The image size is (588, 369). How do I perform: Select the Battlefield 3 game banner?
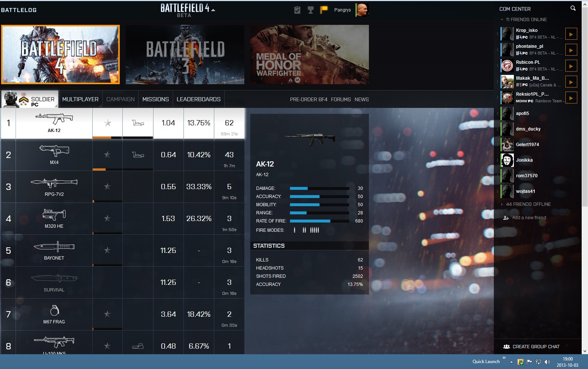pyautogui.click(x=185, y=55)
